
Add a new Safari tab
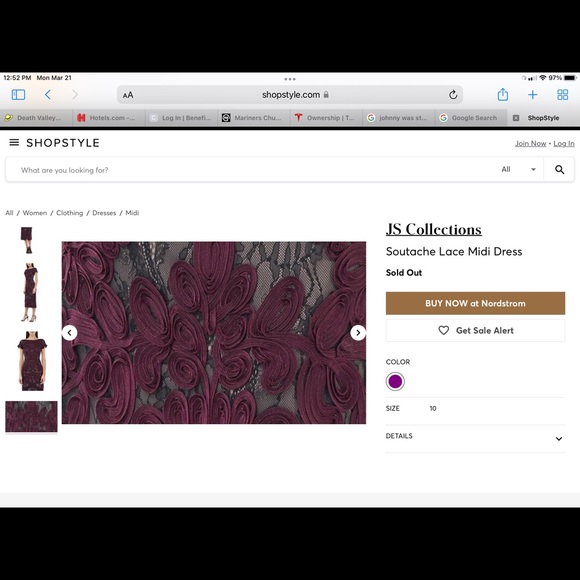[533, 95]
